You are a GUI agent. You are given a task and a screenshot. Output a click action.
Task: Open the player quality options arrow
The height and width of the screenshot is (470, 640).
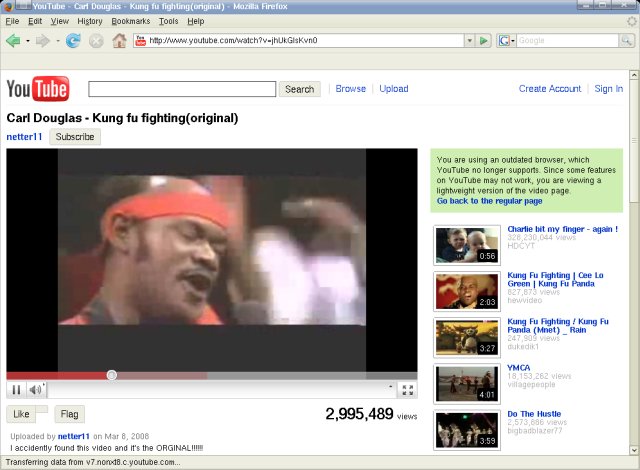click(x=391, y=386)
